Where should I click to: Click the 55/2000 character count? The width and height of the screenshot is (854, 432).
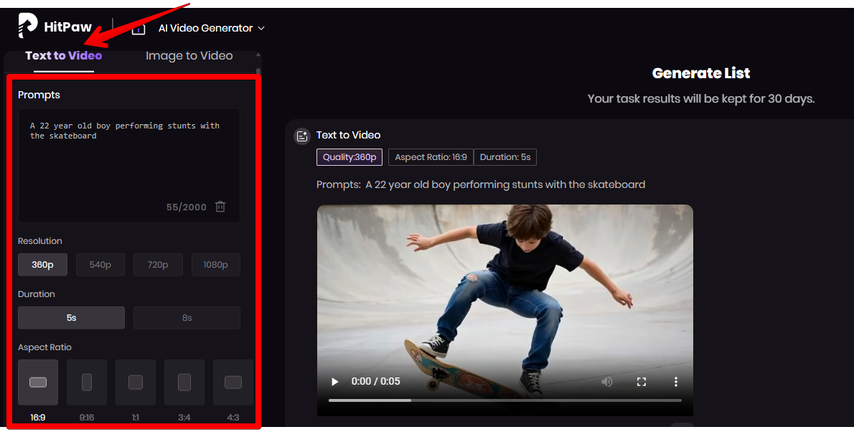186,207
